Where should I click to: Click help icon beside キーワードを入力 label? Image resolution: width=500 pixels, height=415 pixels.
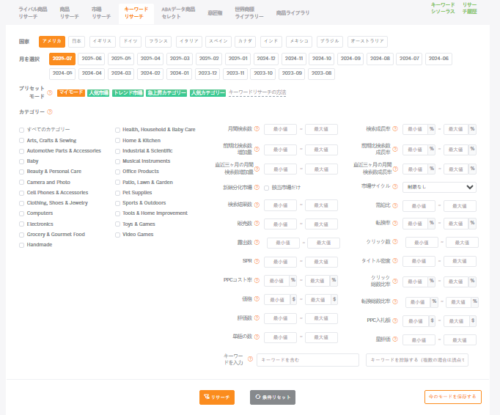[x=250, y=359]
